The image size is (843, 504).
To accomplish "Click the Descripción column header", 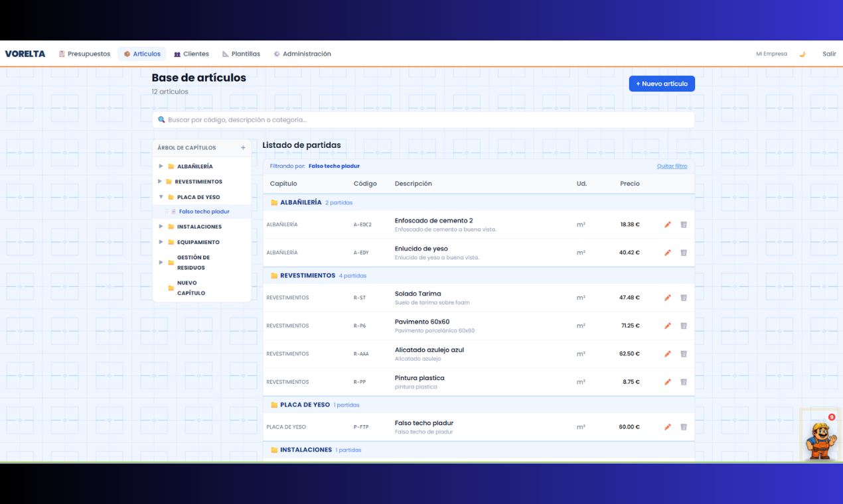I will 413,184.
